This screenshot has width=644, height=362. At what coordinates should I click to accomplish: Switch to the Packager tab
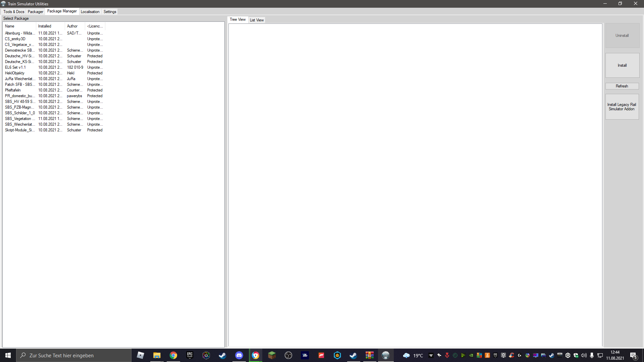point(35,12)
